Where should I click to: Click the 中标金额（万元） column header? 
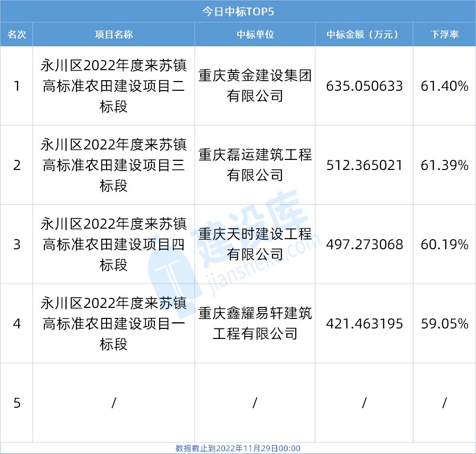click(364, 34)
